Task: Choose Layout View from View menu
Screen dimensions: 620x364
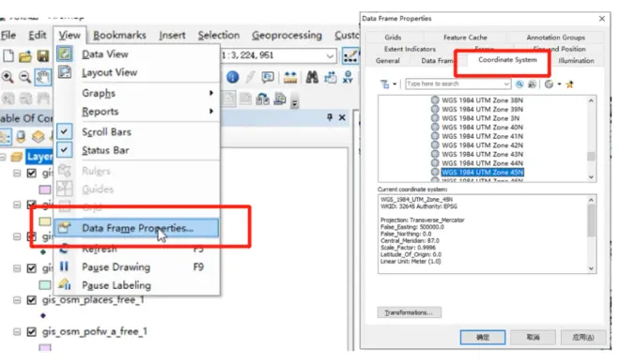Action: pyautogui.click(x=137, y=72)
